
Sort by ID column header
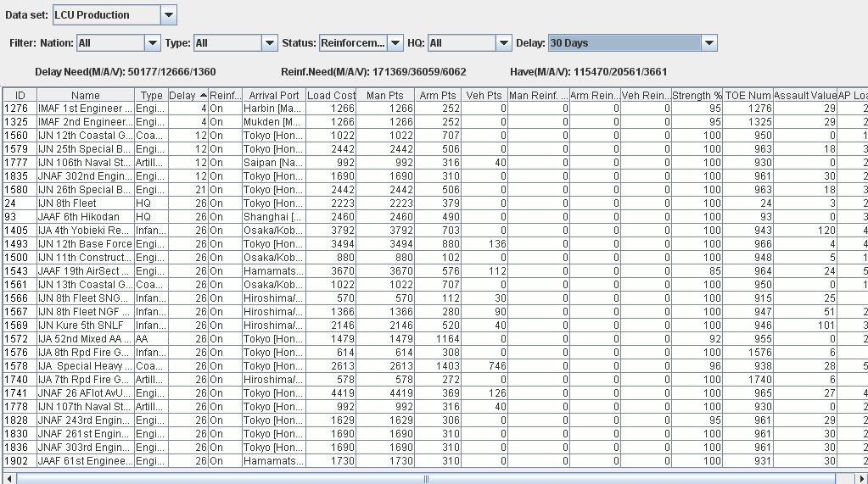click(20, 95)
